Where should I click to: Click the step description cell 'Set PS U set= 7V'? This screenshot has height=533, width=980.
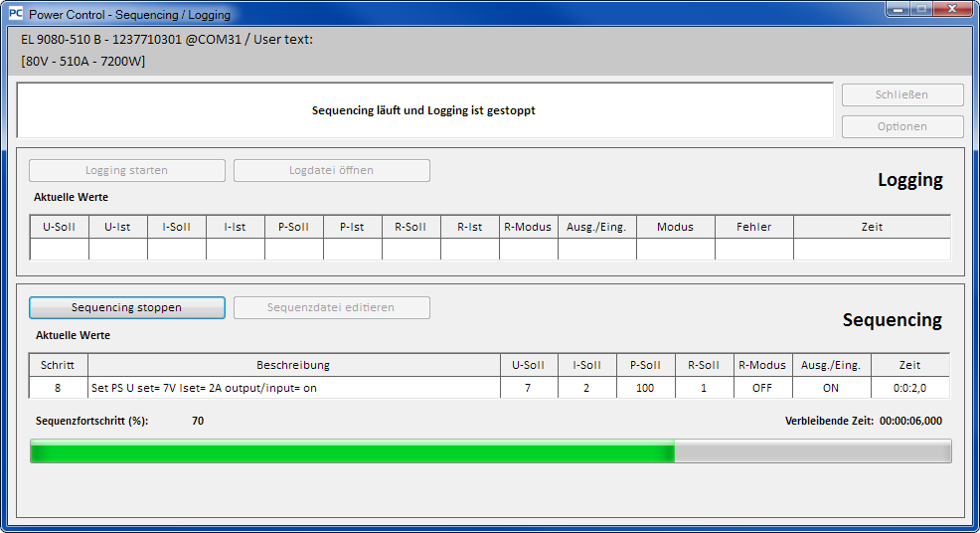293,388
